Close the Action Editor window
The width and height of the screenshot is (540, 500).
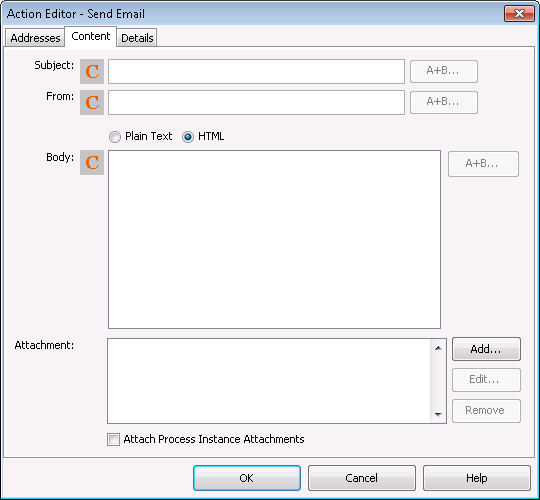click(x=519, y=14)
